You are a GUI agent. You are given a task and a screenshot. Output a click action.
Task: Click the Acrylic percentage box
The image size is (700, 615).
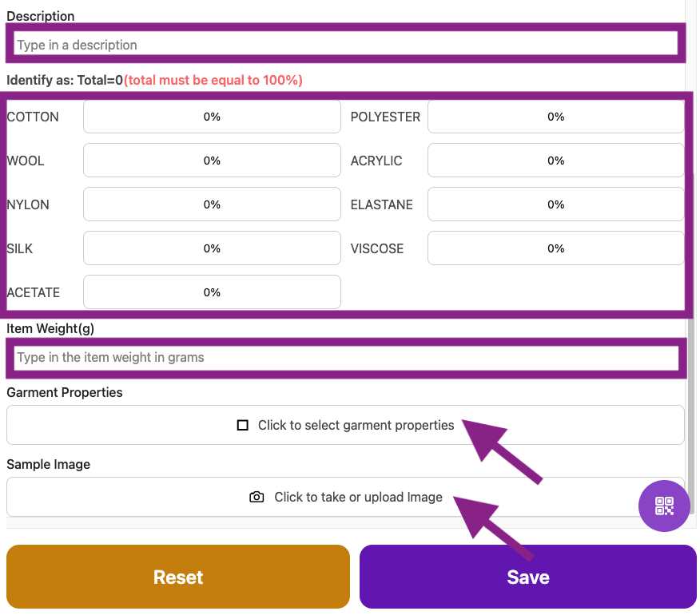point(555,161)
